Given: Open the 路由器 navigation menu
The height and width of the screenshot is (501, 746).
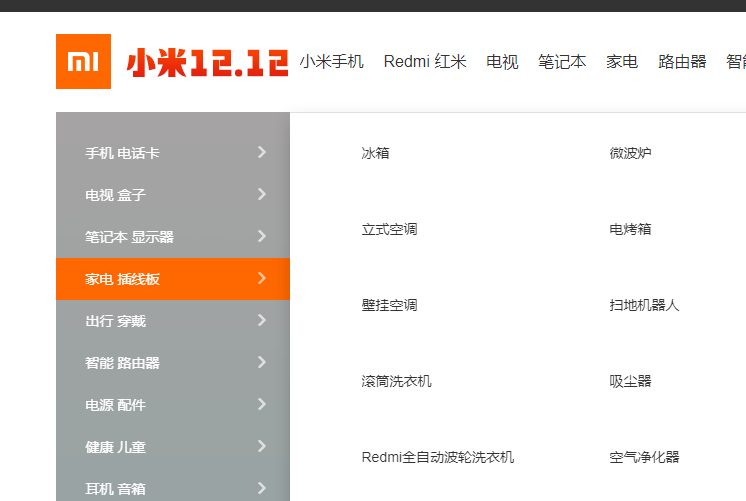Looking at the screenshot, I should [682, 61].
